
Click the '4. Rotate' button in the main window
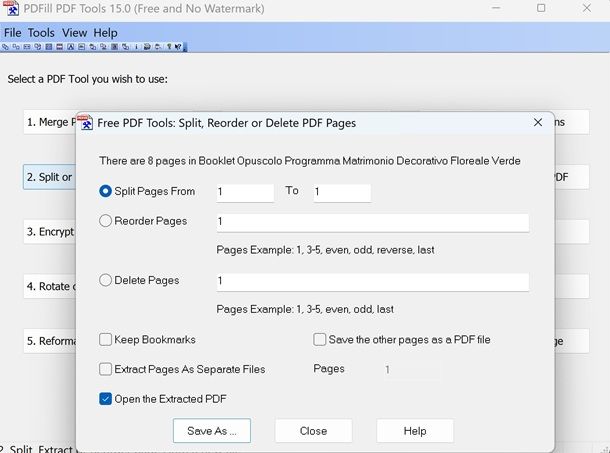tap(50, 286)
